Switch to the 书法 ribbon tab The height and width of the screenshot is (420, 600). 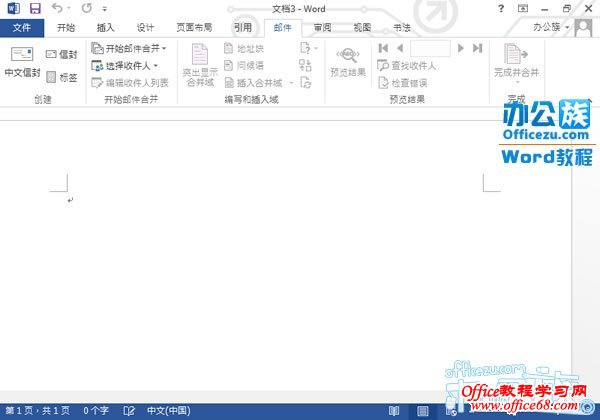402,28
